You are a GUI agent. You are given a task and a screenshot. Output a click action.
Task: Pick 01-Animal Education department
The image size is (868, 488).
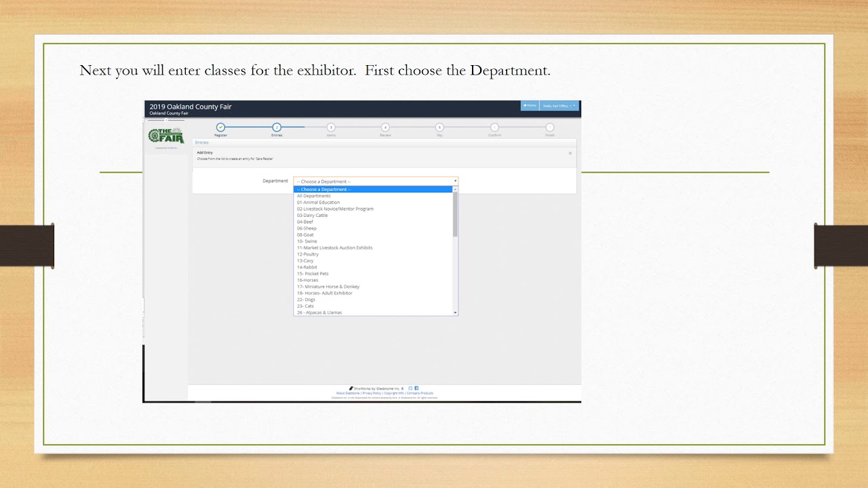coord(373,202)
